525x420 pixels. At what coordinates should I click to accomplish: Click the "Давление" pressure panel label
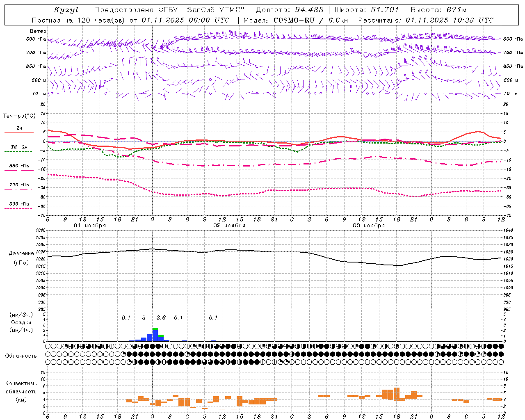tap(21, 253)
